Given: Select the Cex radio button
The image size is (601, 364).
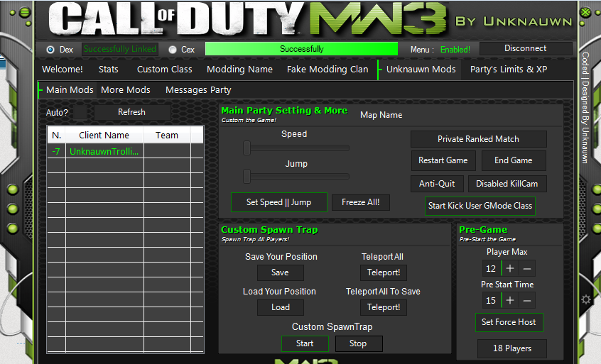Looking at the screenshot, I should [x=173, y=50].
